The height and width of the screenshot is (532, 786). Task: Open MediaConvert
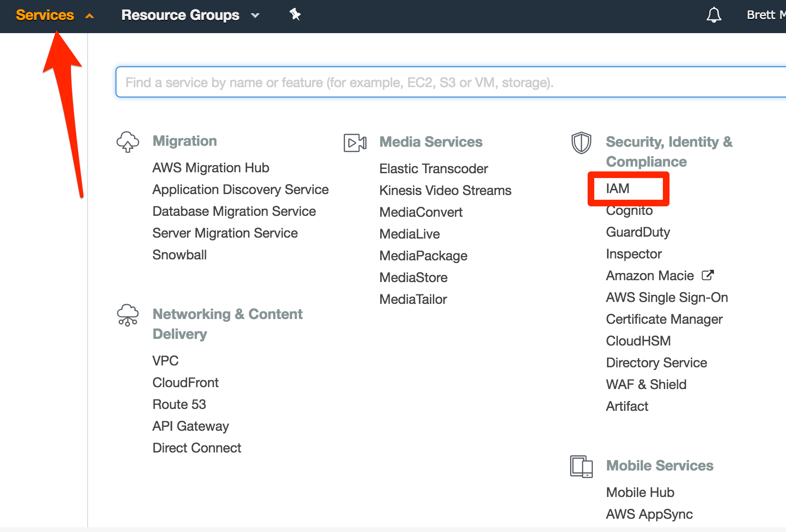(421, 212)
